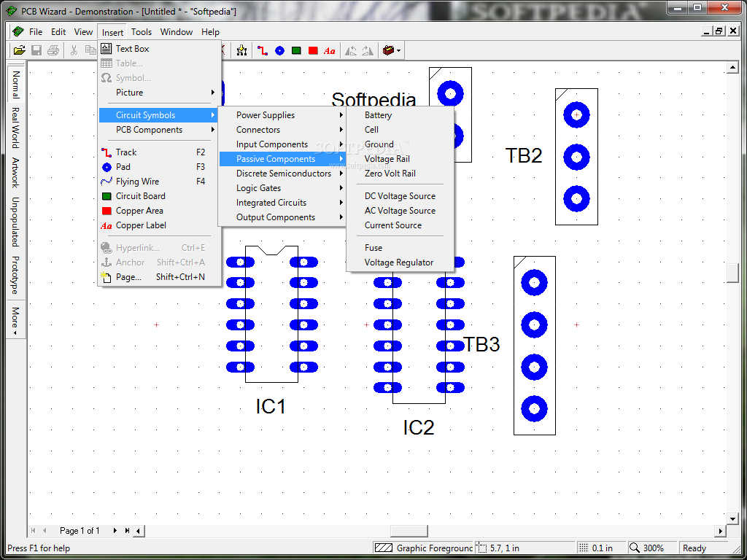
Task: Select the red Copper Area toolbar icon
Action: point(313,50)
